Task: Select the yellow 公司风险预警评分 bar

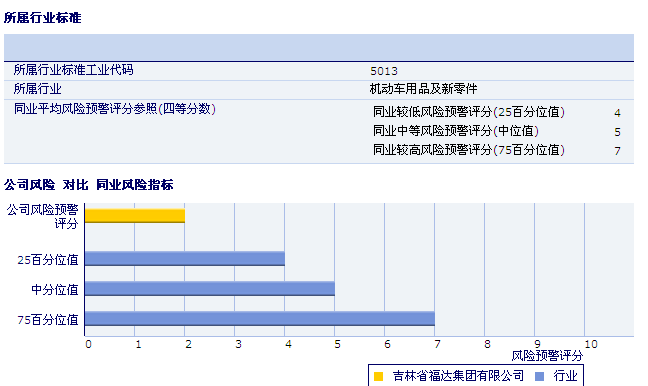Action: pyautogui.click(x=135, y=216)
